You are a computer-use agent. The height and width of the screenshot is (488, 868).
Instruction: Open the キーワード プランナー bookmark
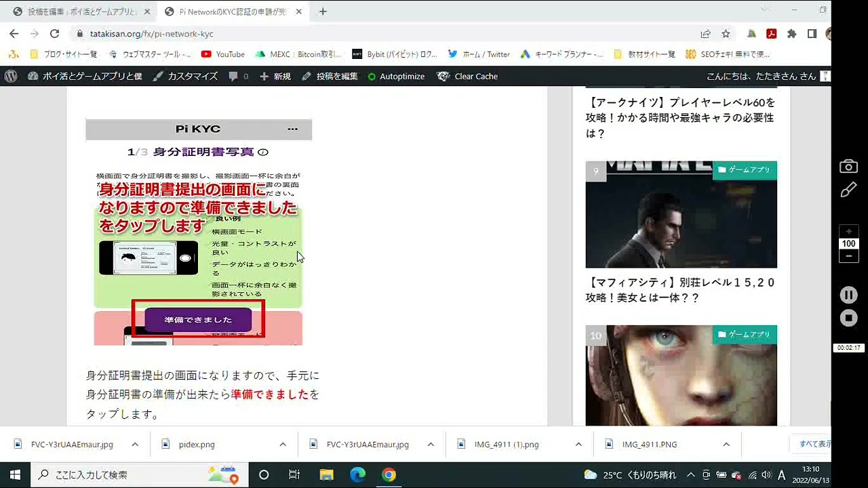click(562, 54)
